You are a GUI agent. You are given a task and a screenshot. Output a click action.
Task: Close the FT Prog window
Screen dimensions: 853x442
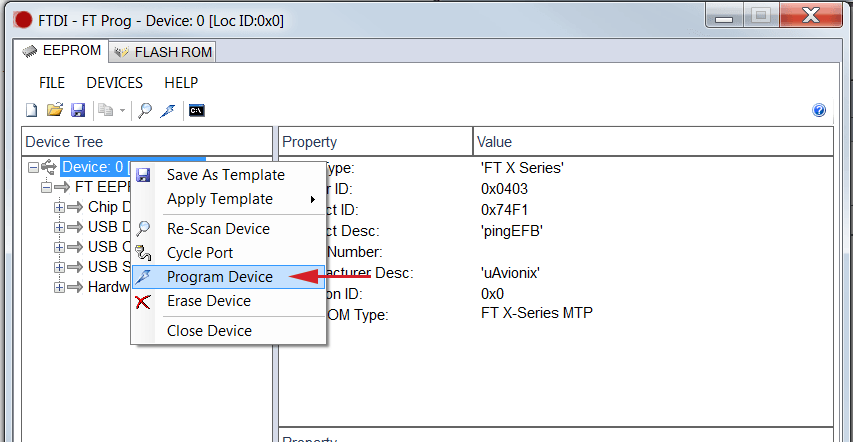[811, 17]
